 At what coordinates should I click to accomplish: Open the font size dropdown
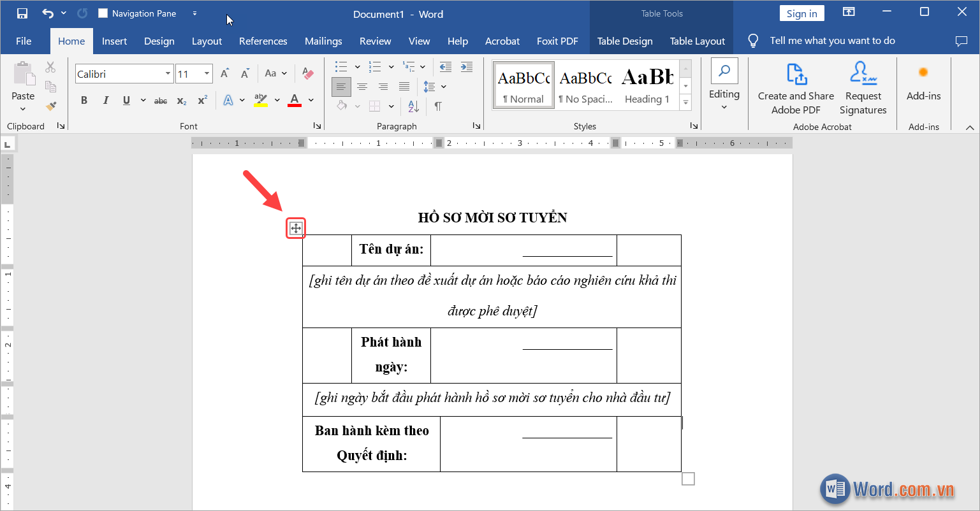click(207, 74)
